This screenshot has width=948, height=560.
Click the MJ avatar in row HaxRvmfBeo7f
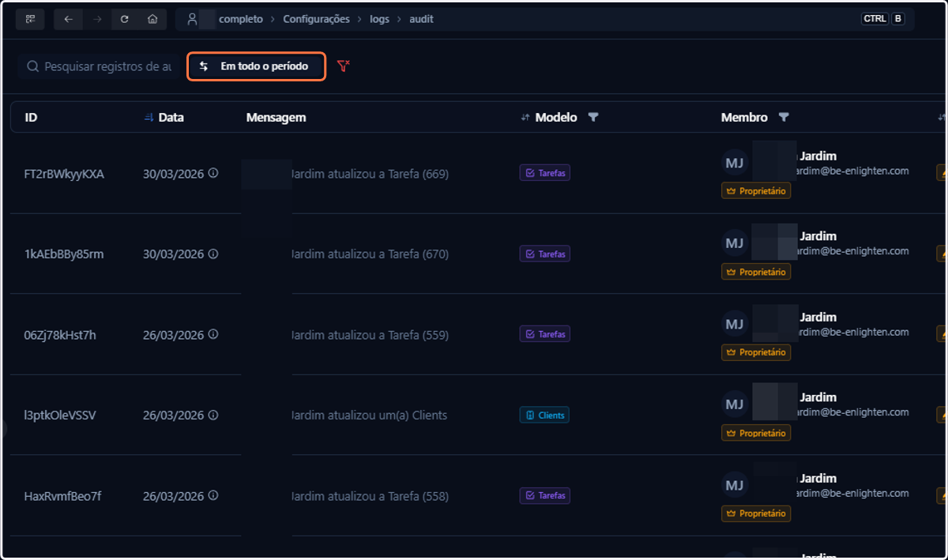(x=735, y=485)
